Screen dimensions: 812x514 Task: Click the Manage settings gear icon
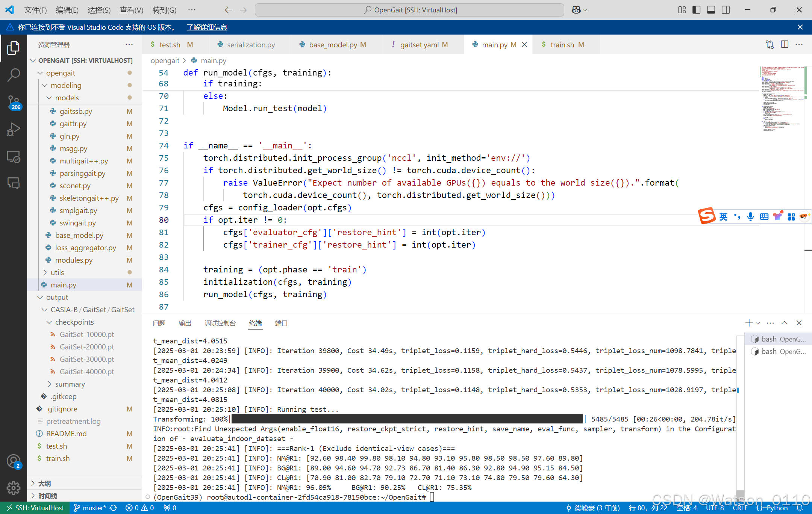14,488
